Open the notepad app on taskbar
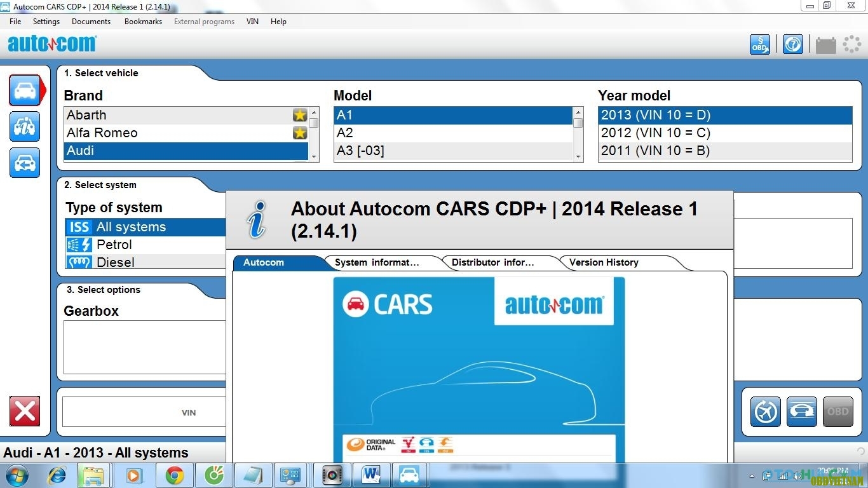868x488 pixels. (x=254, y=475)
